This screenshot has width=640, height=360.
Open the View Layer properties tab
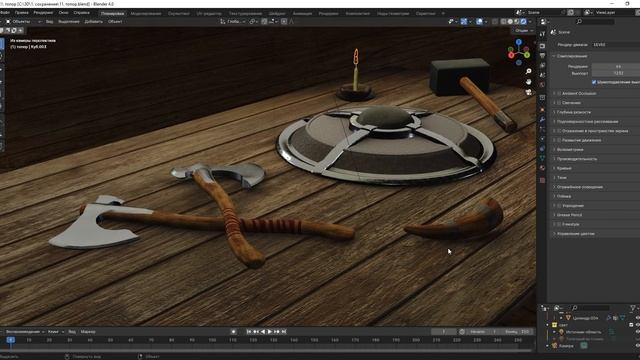pyautogui.click(x=542, y=65)
